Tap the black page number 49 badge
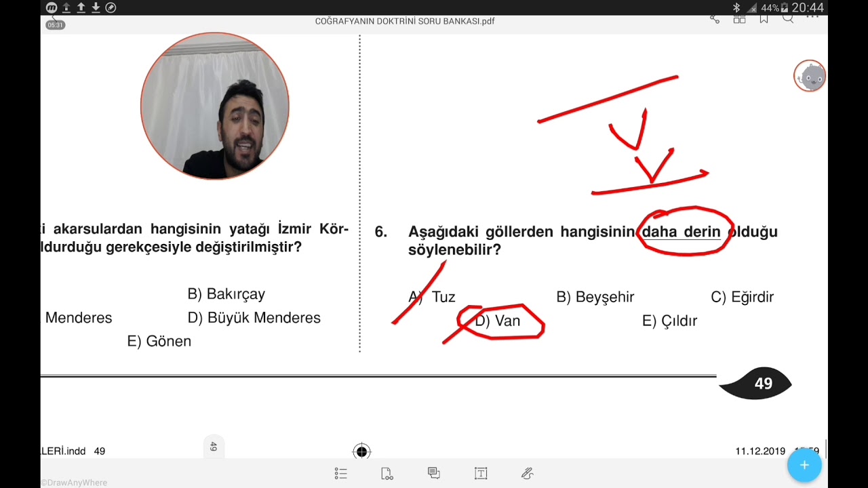Screen dimensions: 868x488 [x=755, y=383]
